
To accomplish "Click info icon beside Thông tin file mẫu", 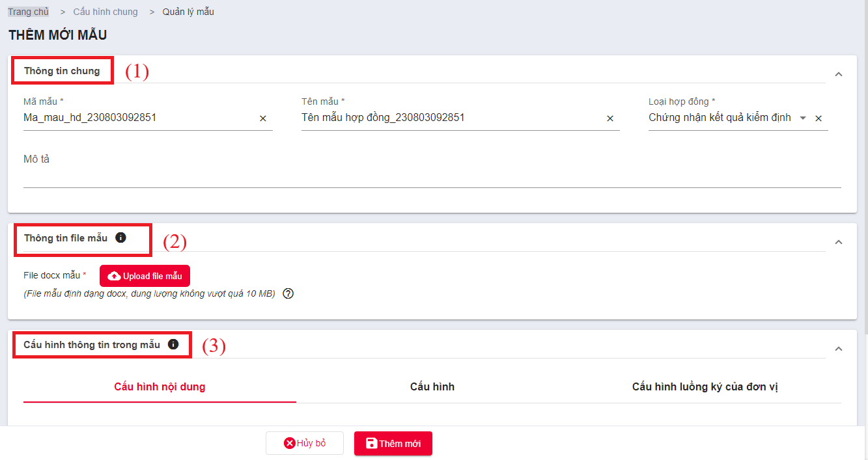I will point(120,237).
